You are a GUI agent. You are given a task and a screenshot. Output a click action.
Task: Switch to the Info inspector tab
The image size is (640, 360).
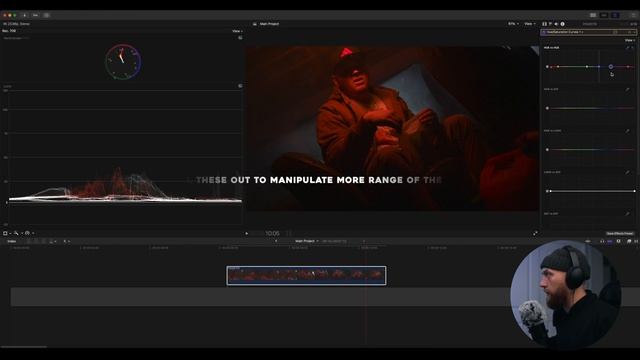[562, 24]
